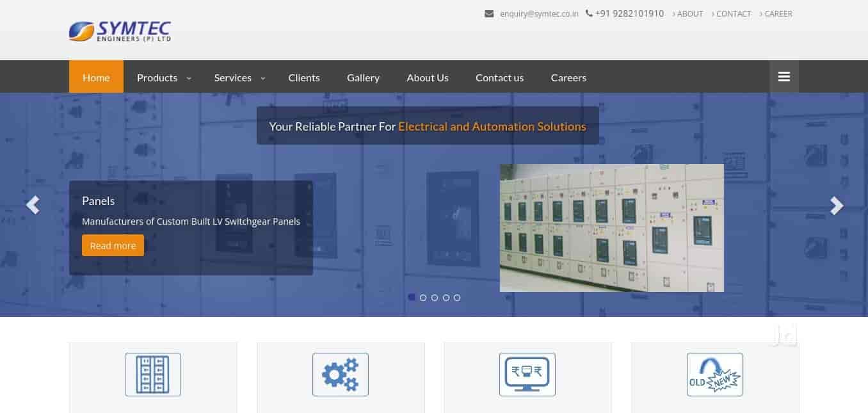Select the third carousel dot

(x=435, y=298)
